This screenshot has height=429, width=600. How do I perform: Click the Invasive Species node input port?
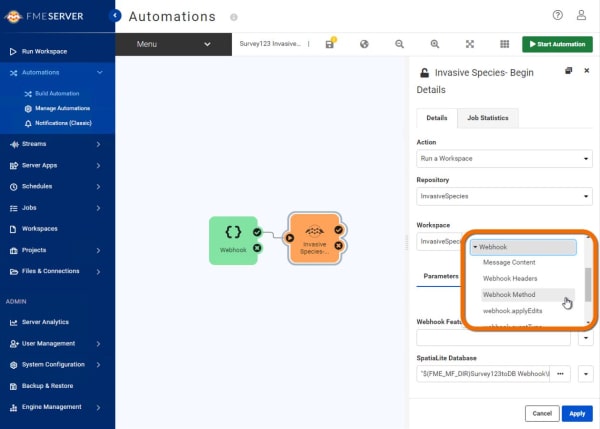point(290,238)
